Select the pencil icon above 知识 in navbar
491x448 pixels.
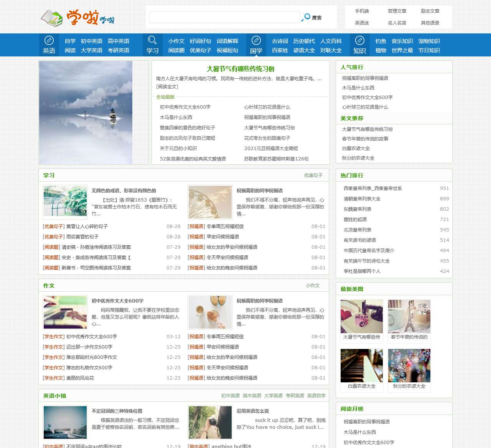coord(359,40)
